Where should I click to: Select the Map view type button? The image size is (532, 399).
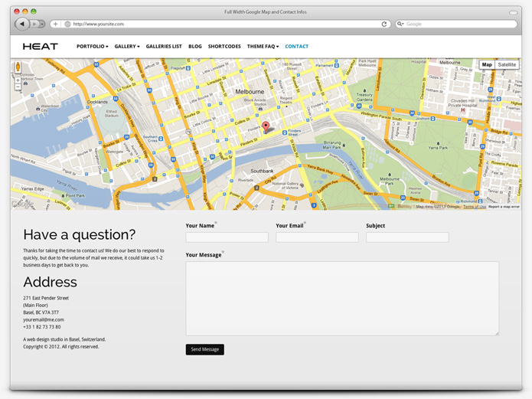[487, 65]
